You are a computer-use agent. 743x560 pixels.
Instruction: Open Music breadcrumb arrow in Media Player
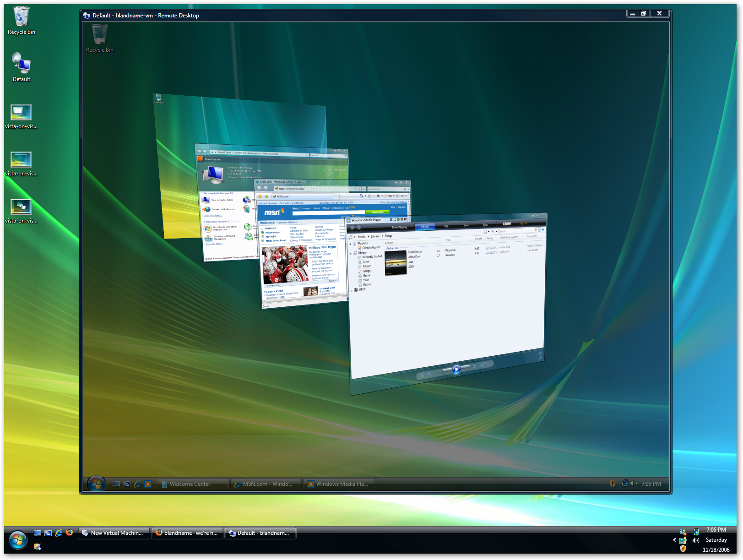coord(368,237)
